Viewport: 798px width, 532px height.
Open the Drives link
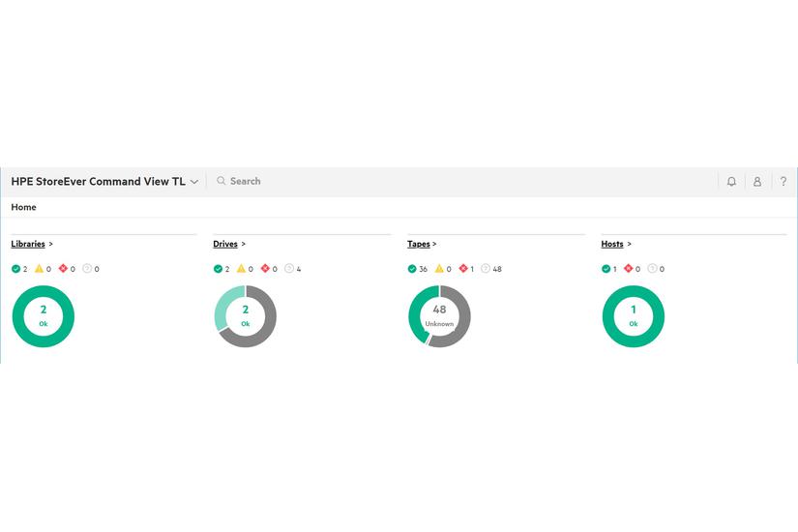point(225,244)
